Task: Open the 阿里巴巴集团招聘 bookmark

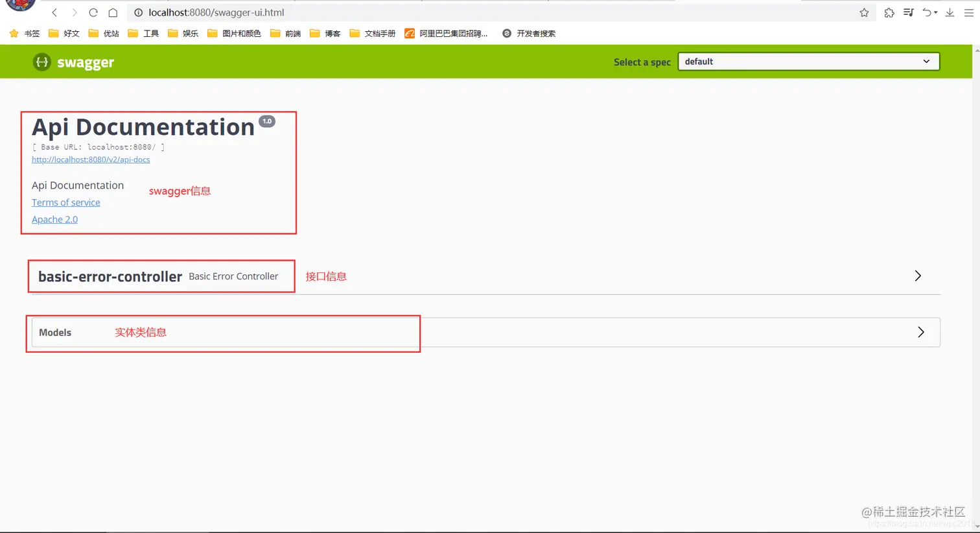Action: pos(446,33)
